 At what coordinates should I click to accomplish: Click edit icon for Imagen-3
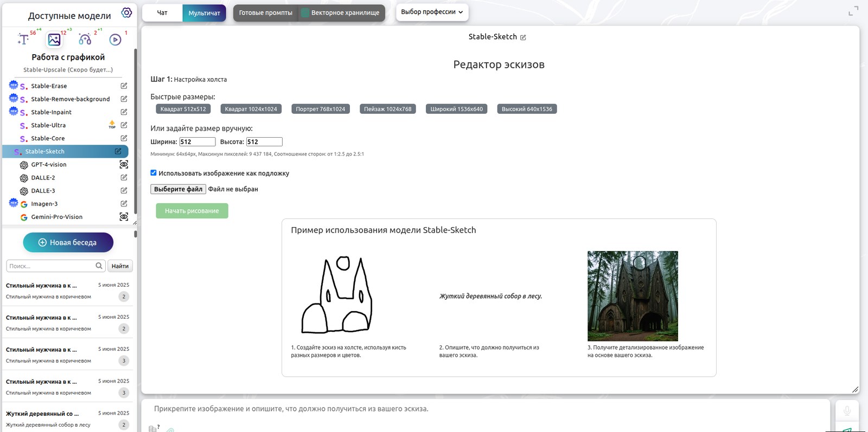[124, 203]
